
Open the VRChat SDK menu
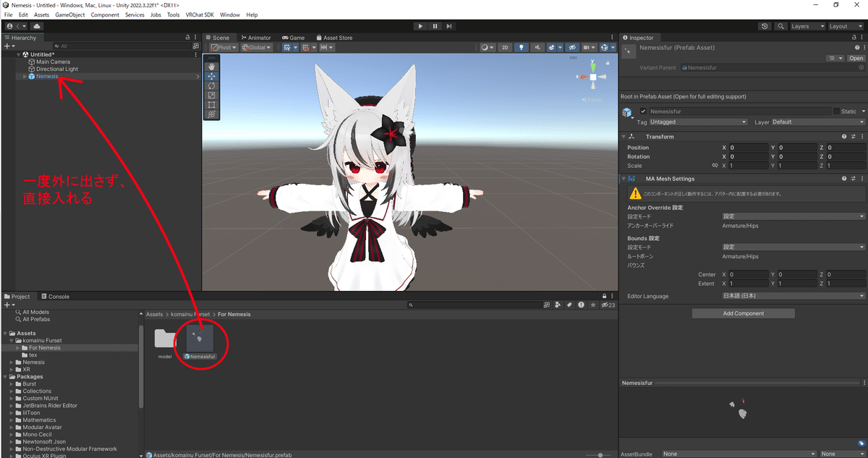click(x=200, y=14)
